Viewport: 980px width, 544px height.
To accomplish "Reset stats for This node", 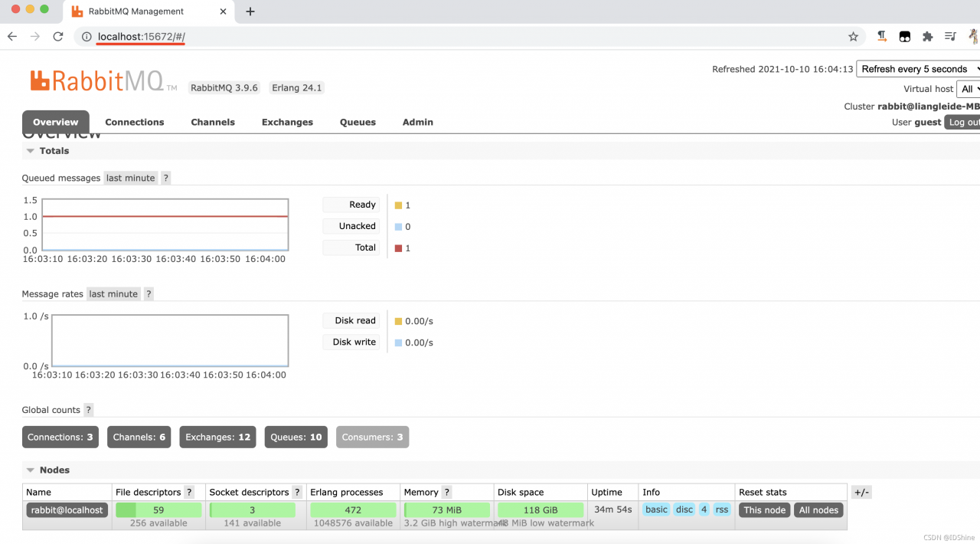I will (x=765, y=510).
